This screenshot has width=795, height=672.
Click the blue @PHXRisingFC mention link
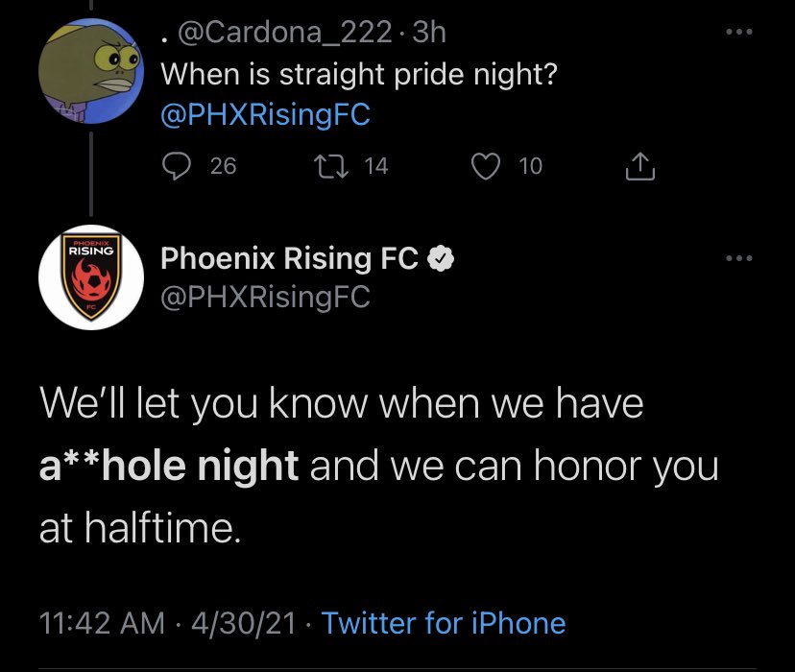click(x=265, y=114)
